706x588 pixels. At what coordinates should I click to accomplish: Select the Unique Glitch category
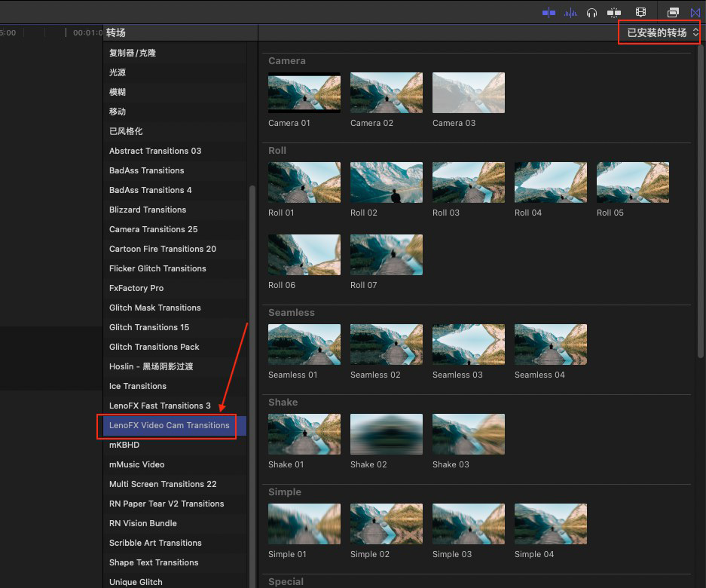click(175, 582)
